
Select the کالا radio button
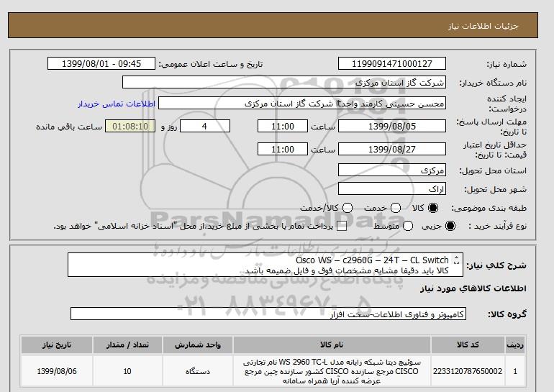tap(433, 208)
